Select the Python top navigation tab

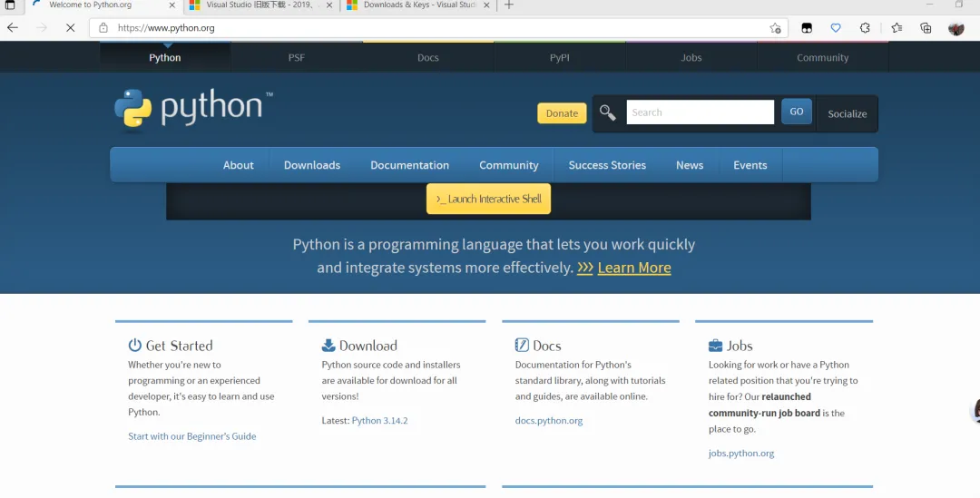(x=165, y=57)
